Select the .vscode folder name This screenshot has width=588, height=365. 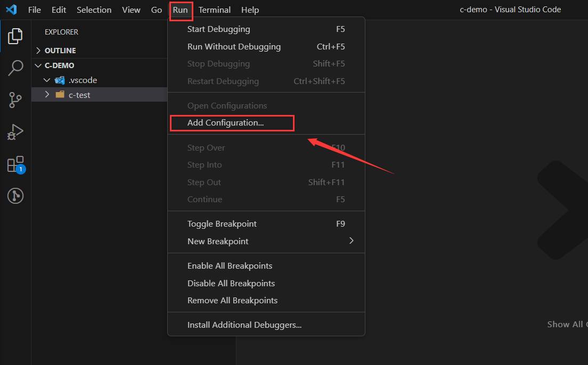coord(83,80)
